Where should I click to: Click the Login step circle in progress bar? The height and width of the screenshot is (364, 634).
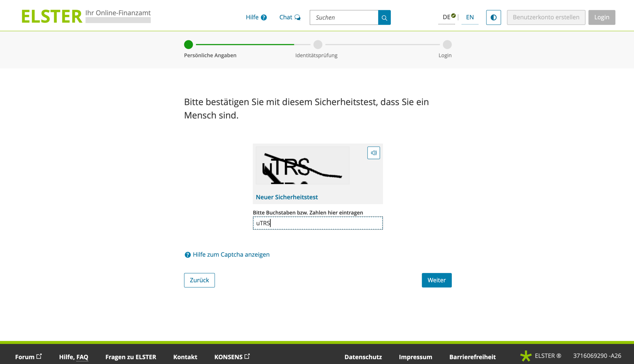point(447,45)
